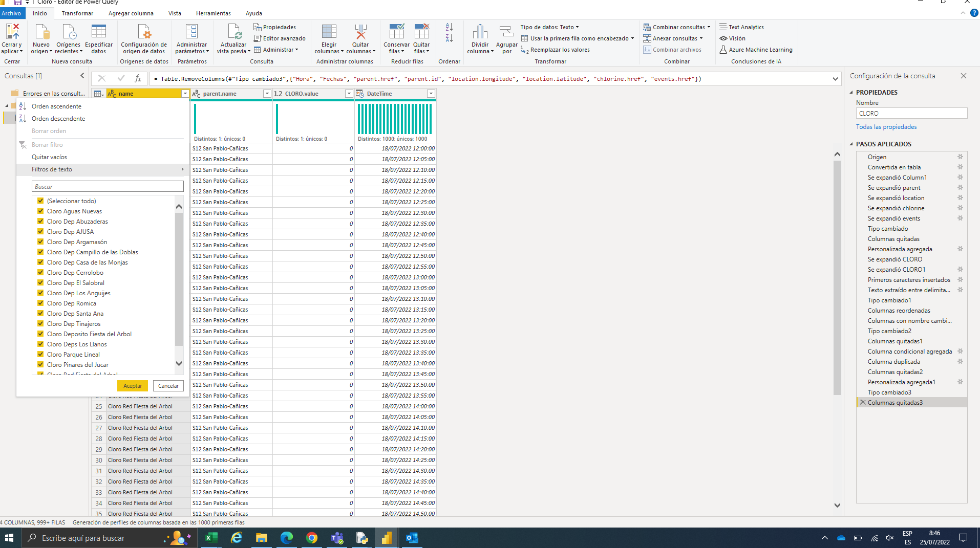Open Text Analytics tool

[x=741, y=27]
